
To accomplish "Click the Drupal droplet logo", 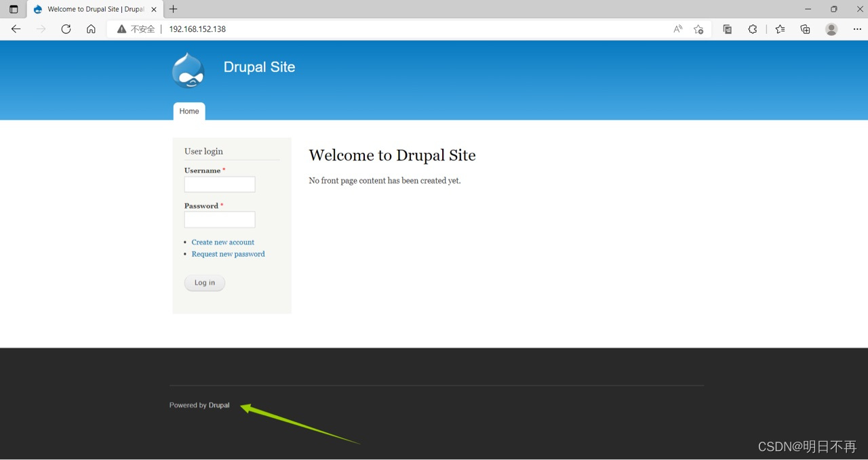I will pos(189,70).
